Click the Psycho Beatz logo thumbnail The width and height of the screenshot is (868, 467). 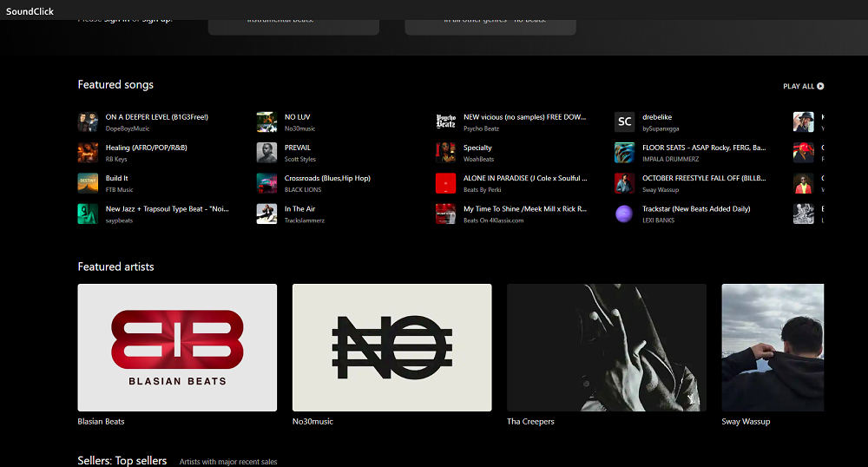click(x=445, y=122)
